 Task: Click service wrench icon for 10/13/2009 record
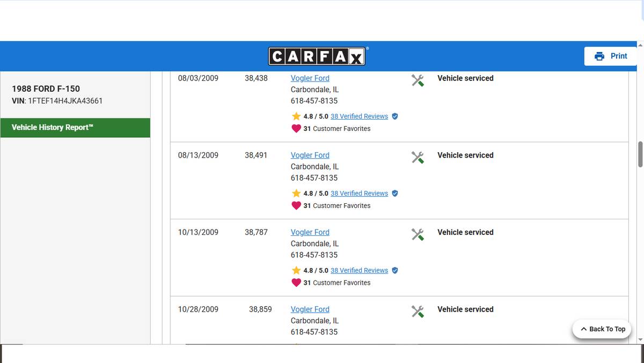(418, 234)
